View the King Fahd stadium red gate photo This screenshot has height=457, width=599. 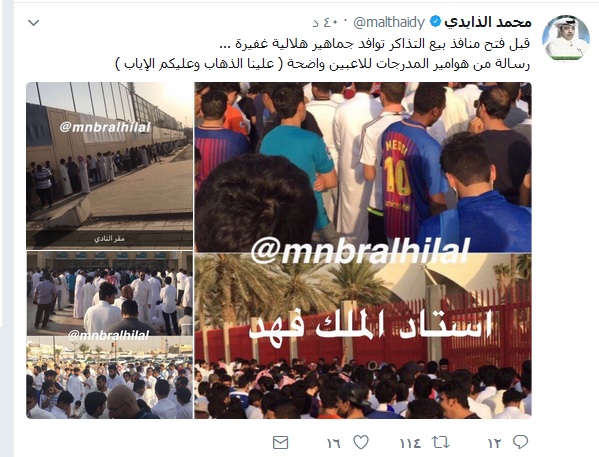click(363, 335)
